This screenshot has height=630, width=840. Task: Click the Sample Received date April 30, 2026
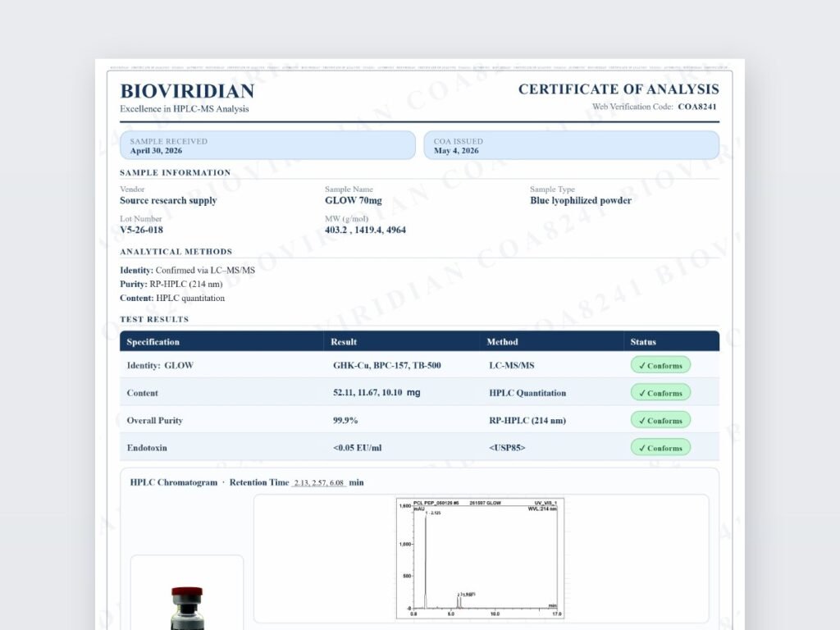click(156, 151)
